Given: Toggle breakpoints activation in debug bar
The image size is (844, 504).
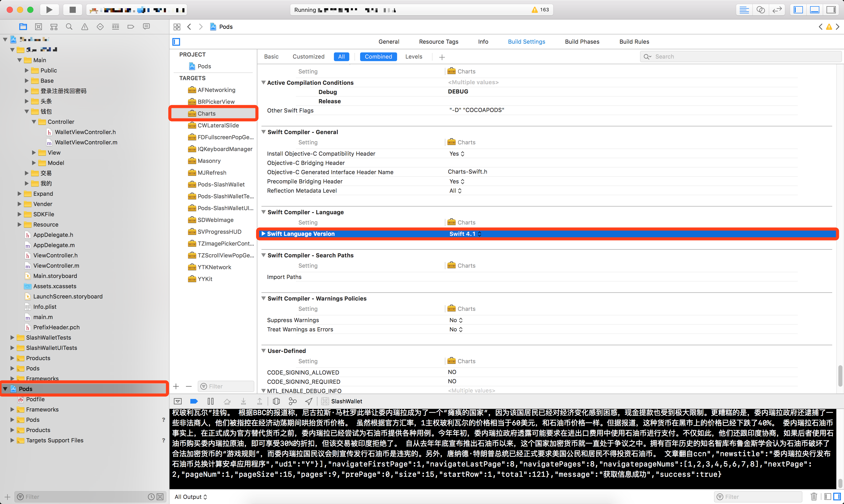Looking at the screenshot, I should pos(194,402).
